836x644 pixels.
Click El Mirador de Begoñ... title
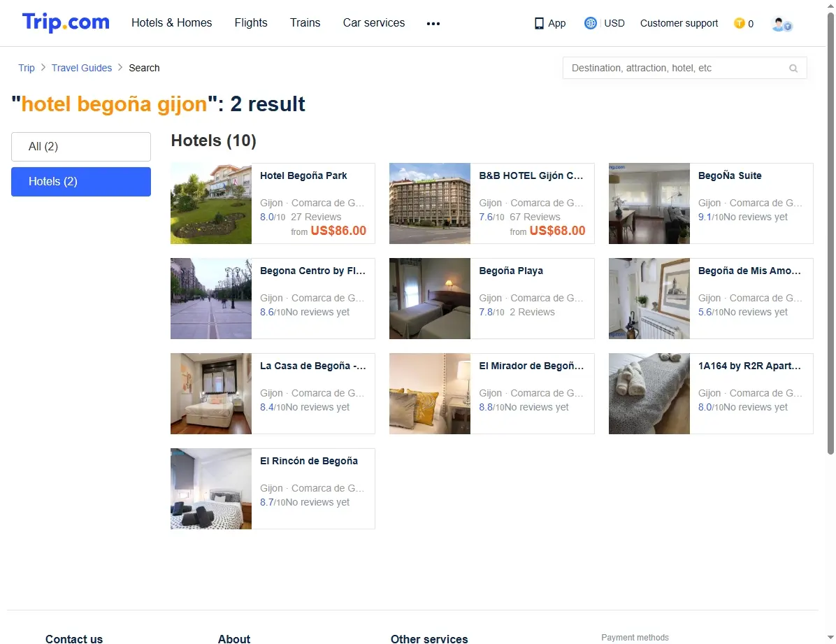tap(531, 366)
